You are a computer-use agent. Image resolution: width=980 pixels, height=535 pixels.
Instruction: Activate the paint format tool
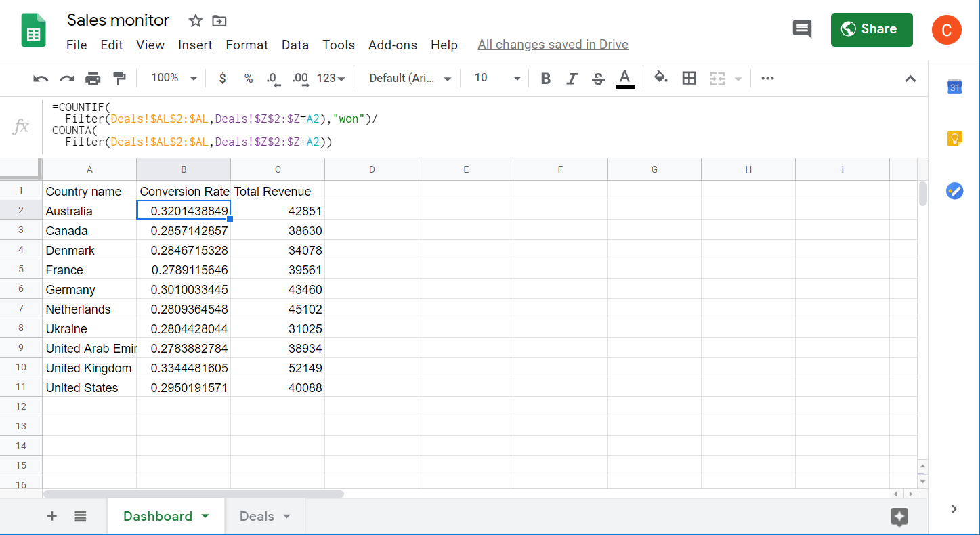119,79
